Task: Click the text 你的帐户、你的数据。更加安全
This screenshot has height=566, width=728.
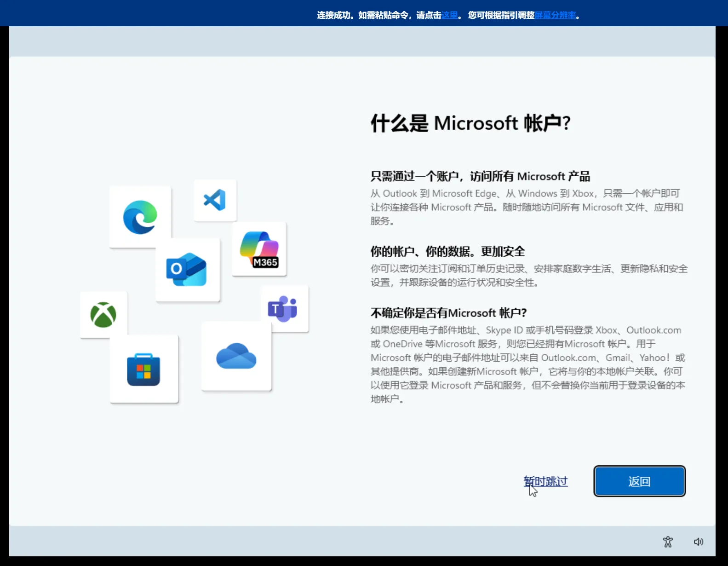Action: pyautogui.click(x=447, y=252)
